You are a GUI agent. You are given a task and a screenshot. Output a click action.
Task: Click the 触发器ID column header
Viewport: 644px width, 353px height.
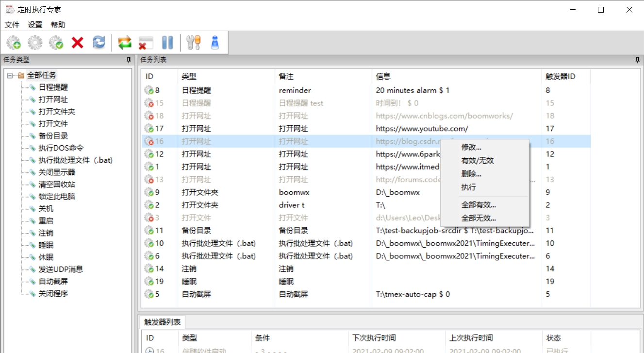[x=561, y=76]
